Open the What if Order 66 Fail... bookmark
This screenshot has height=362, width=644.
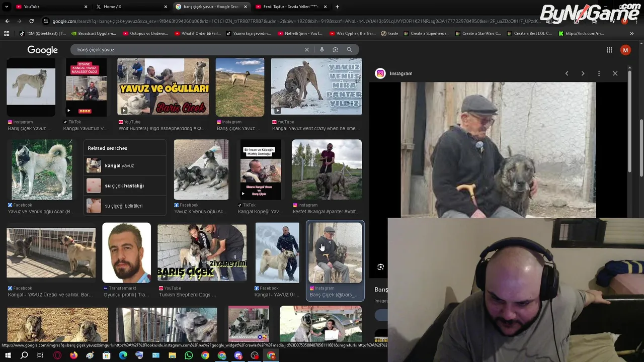(197, 34)
